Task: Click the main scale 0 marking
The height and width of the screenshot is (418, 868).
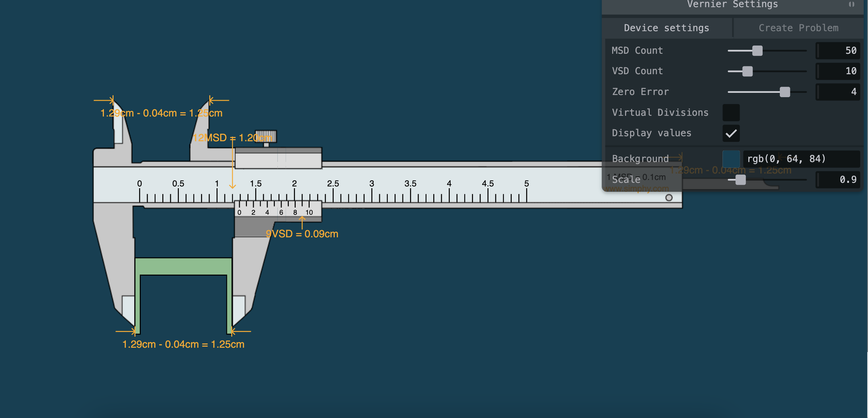Action: [139, 184]
